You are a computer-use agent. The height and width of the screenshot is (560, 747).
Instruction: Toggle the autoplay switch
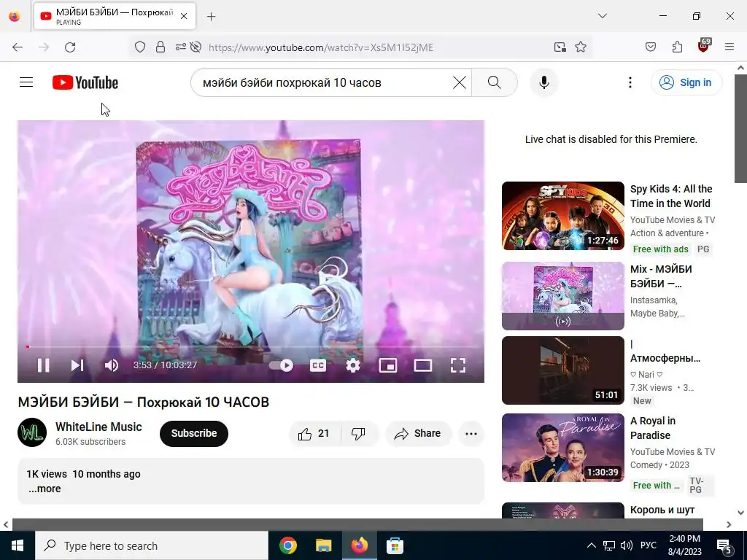pos(281,365)
